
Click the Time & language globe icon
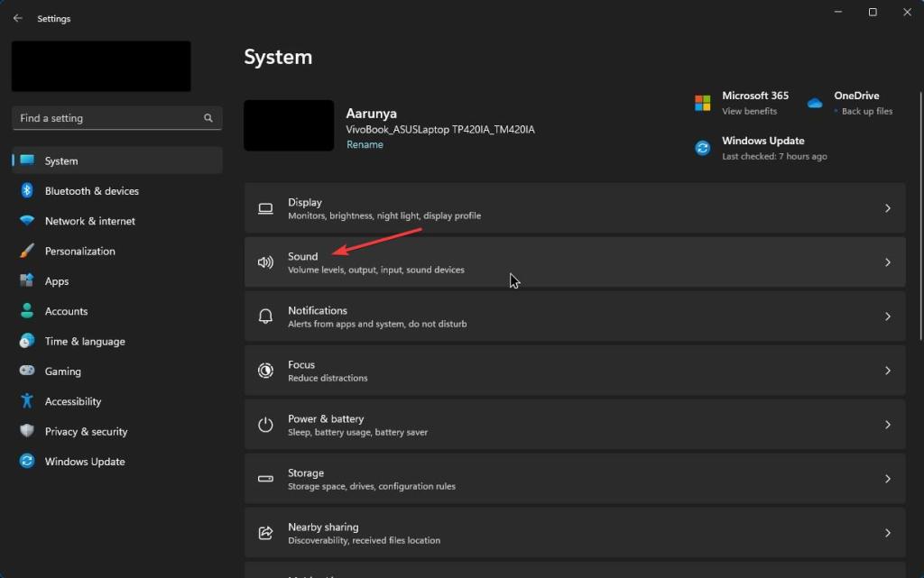27,341
